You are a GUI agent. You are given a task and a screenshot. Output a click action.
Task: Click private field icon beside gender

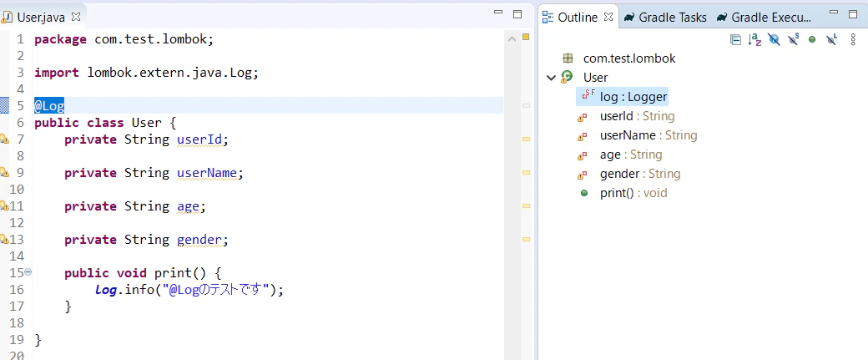[583, 175]
